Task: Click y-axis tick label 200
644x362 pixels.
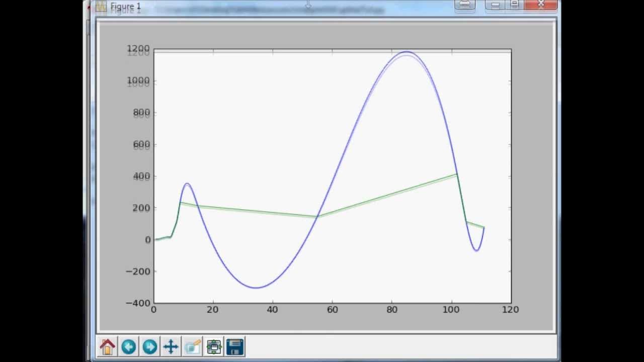Action: (141, 208)
